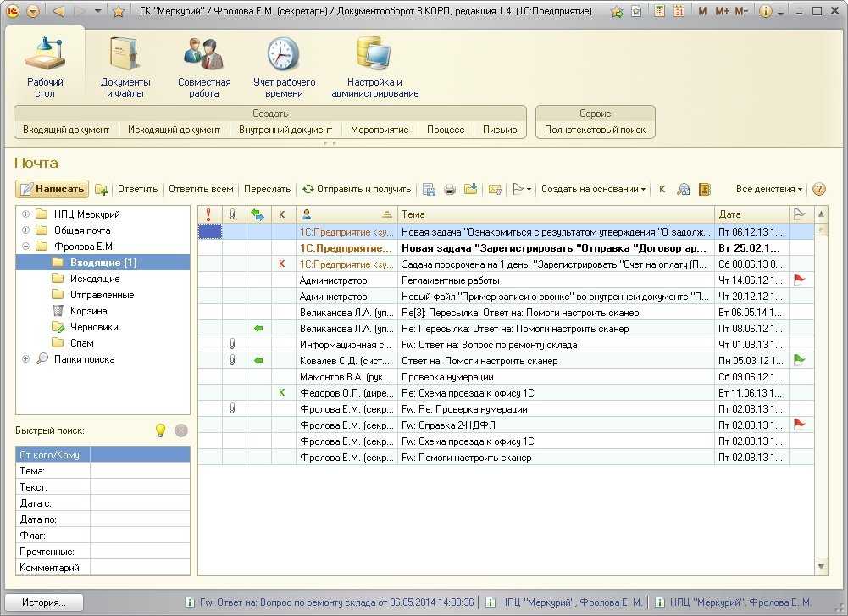
Task: Click the address book icon in toolbar
Action: point(704,189)
